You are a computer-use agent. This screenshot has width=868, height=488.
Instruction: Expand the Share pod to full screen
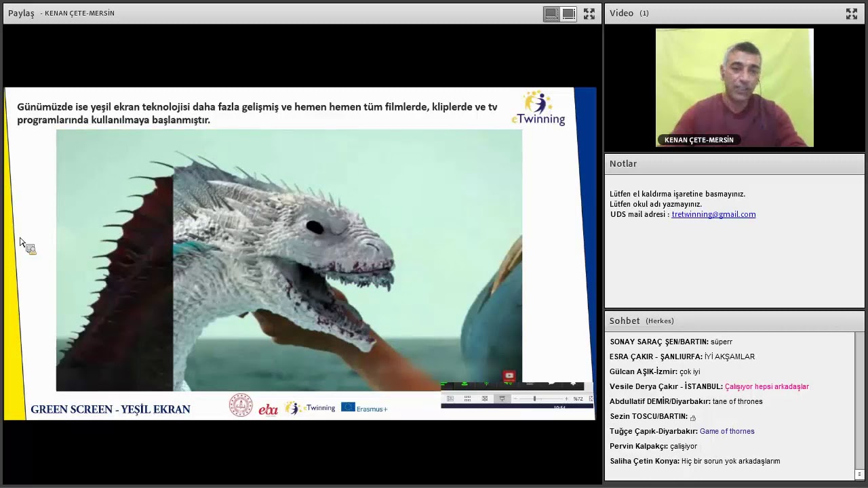[x=589, y=14]
